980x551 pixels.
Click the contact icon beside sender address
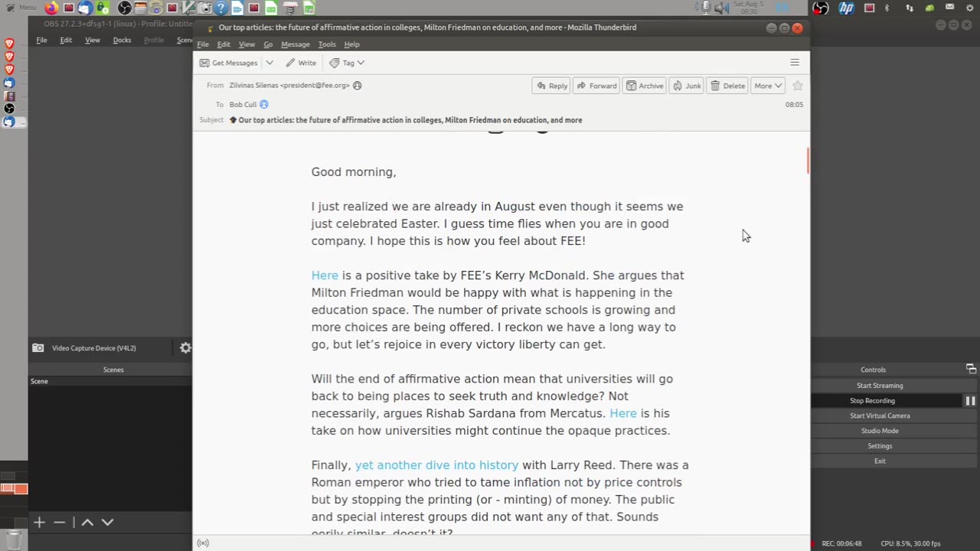tap(357, 86)
